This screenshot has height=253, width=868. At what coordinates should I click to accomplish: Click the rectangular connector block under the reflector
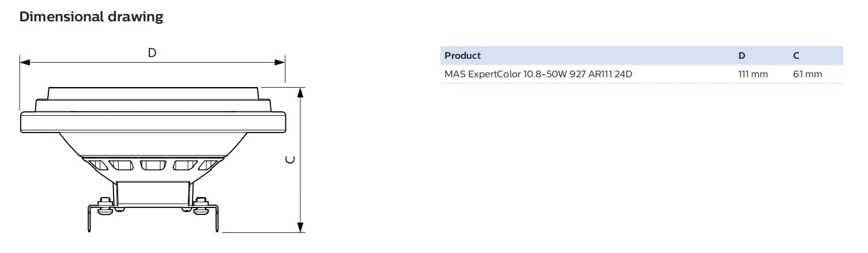(153, 191)
